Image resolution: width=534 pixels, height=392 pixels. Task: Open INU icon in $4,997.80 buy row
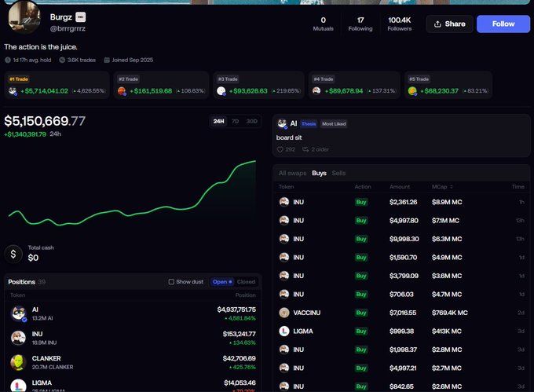pos(284,220)
